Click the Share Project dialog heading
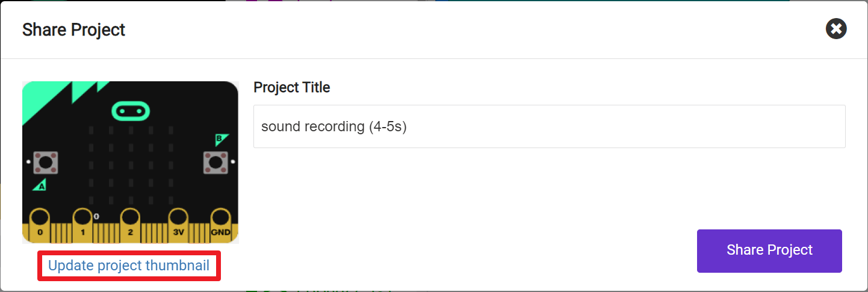This screenshot has height=292, width=868. [x=73, y=30]
